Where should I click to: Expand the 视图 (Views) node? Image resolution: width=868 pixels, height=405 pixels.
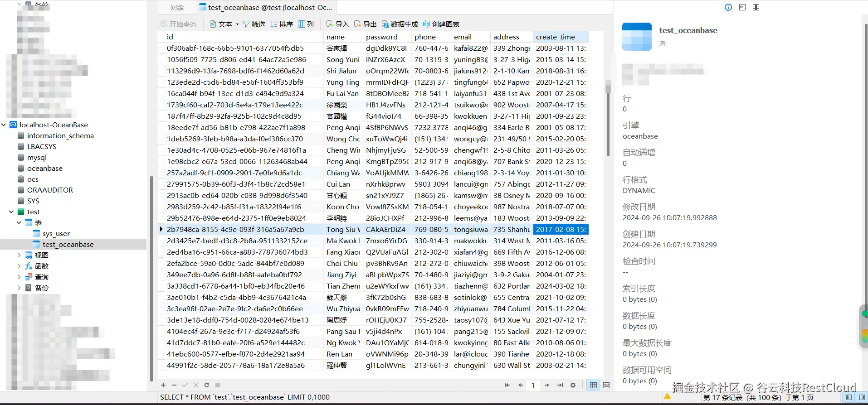19,255
